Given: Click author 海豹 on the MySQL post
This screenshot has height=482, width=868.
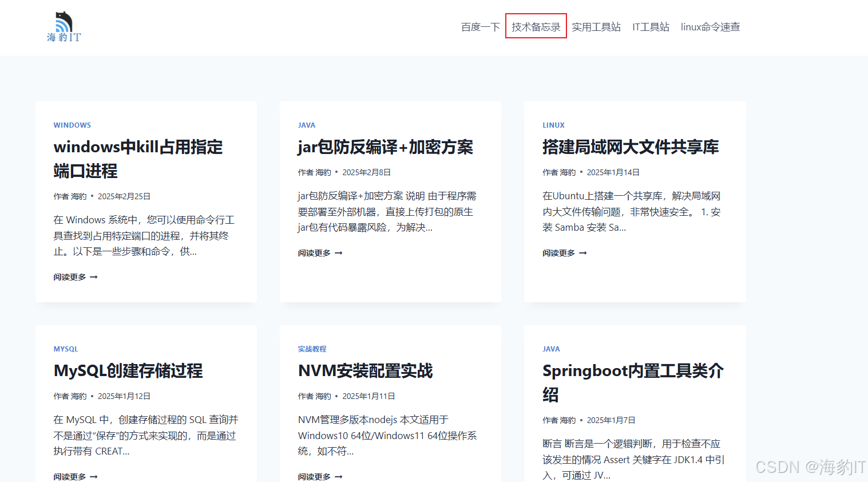Looking at the screenshot, I should click(x=79, y=396).
